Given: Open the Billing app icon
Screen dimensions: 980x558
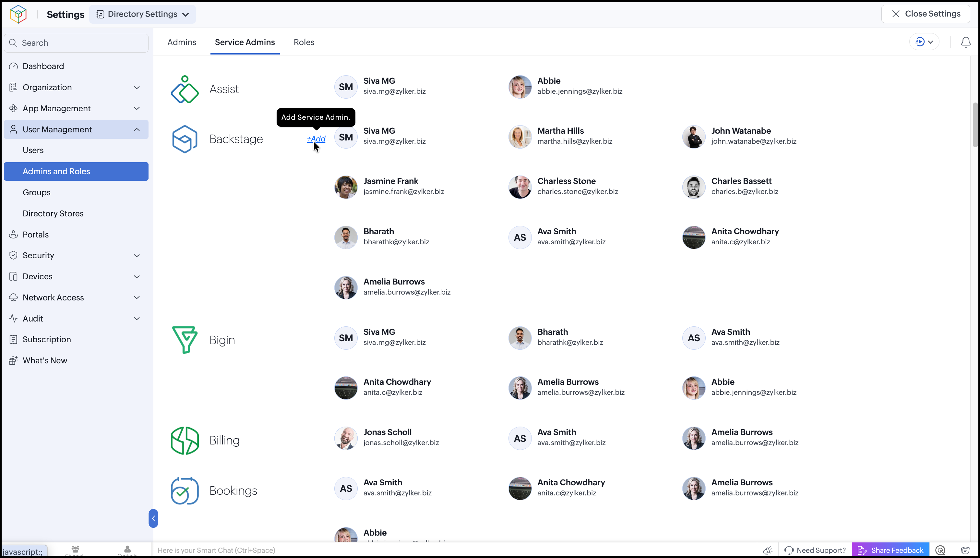Looking at the screenshot, I should pyautogui.click(x=185, y=440).
